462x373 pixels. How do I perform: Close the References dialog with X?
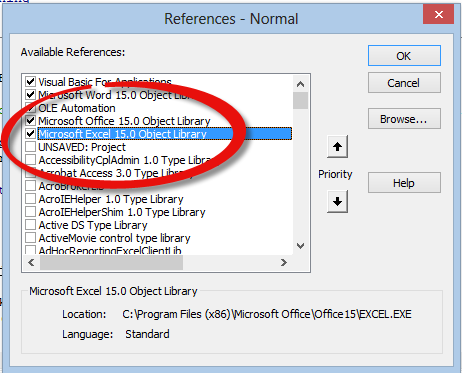(439, 15)
